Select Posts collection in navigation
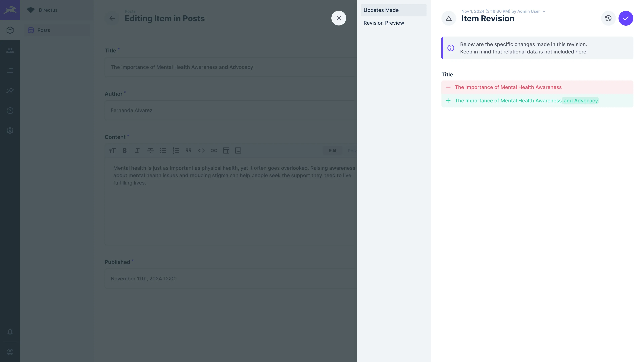This screenshot has width=644, height=362. click(x=44, y=30)
